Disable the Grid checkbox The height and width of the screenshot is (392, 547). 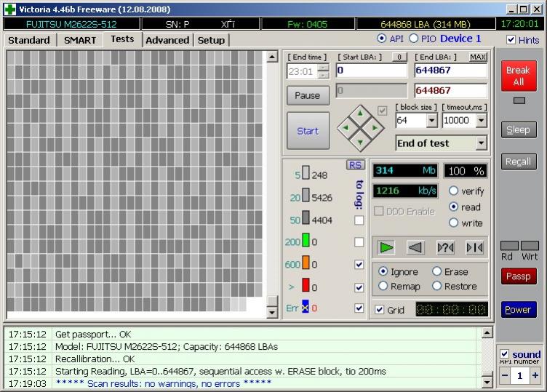(379, 310)
